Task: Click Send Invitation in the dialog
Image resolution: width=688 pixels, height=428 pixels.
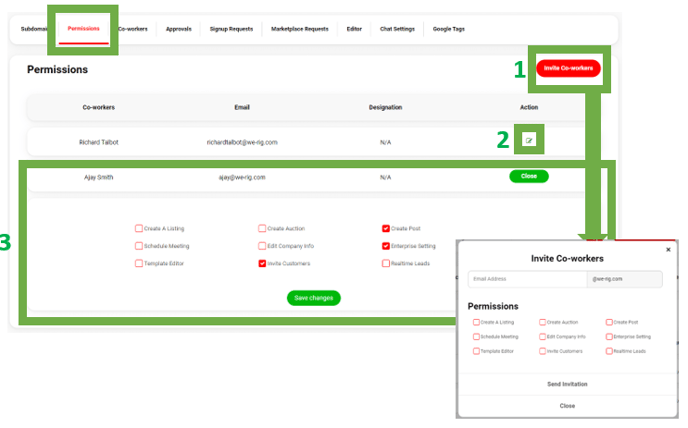Action: [x=567, y=384]
